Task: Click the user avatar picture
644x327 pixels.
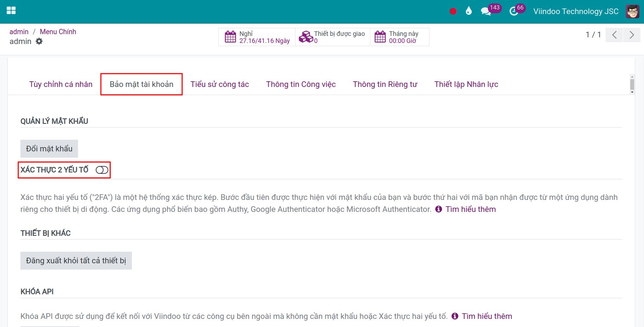Action: tap(632, 11)
